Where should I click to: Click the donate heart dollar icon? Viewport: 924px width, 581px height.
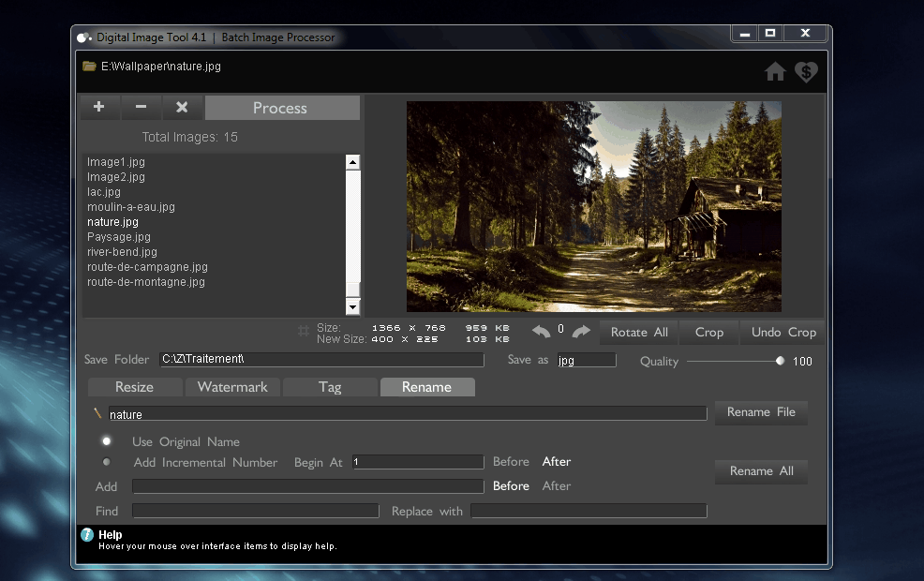(806, 72)
